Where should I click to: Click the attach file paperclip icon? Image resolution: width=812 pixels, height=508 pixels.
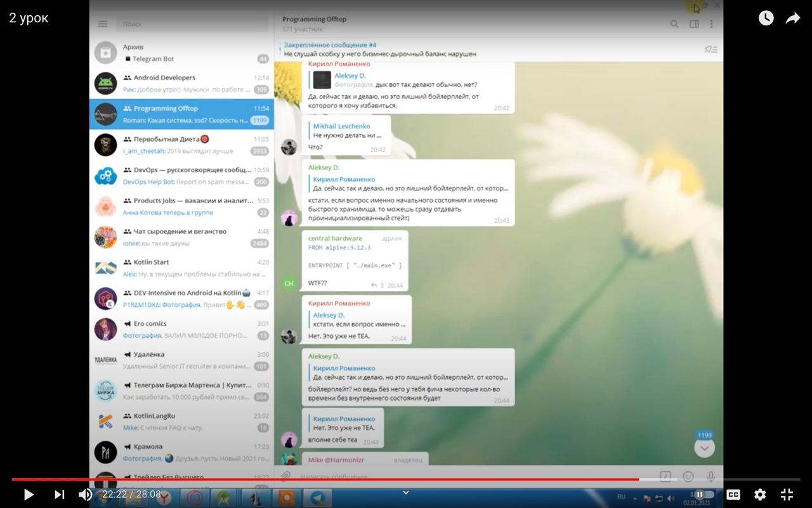[286, 476]
